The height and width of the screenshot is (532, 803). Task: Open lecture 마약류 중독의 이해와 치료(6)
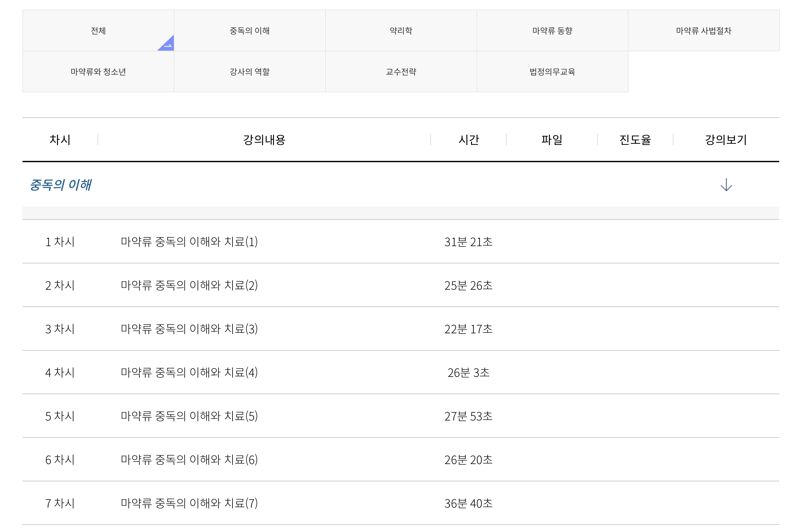point(189,459)
